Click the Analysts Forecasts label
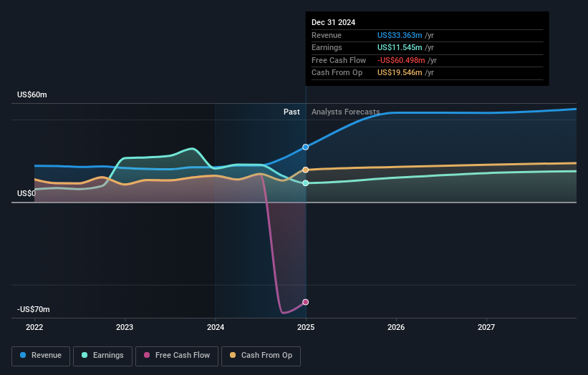This screenshot has height=375, width=588. coord(345,112)
